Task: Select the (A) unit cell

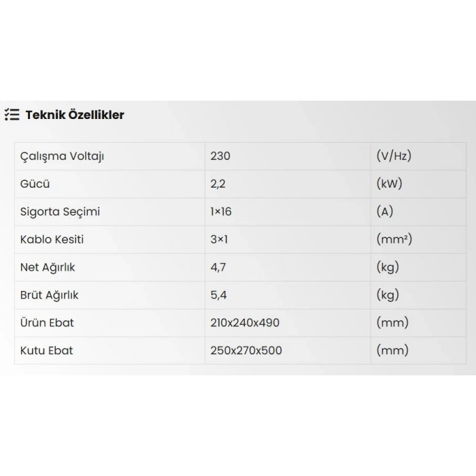Action: [x=385, y=211]
